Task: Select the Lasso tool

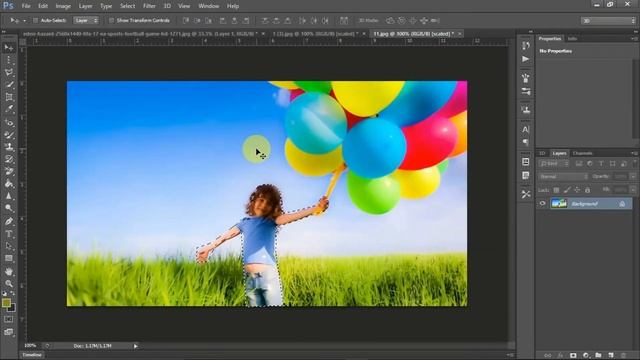Action: point(9,73)
